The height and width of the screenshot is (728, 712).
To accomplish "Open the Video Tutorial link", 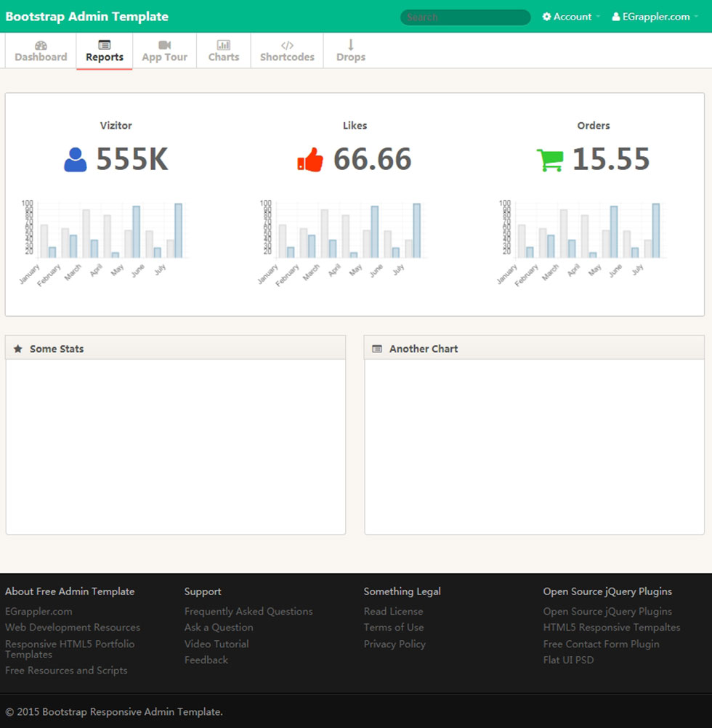I will pos(217,644).
